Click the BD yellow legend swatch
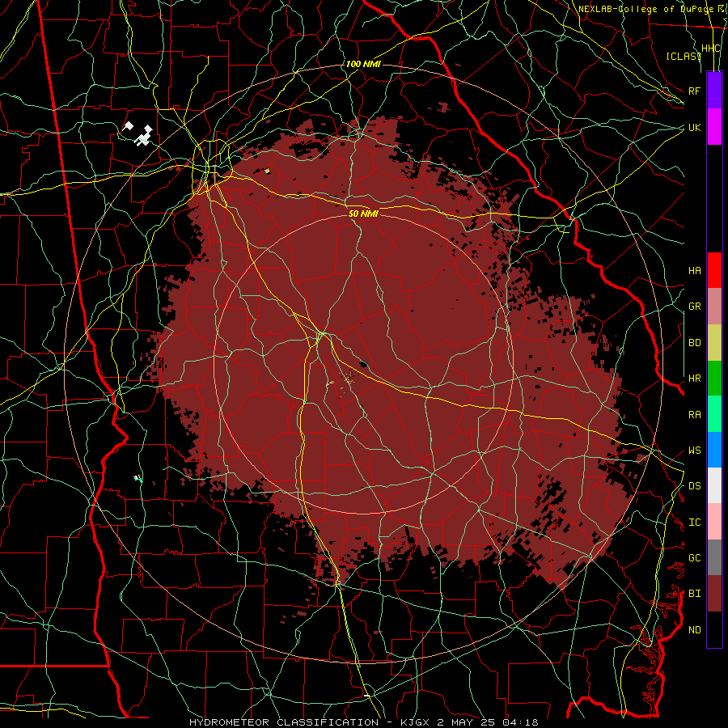The width and height of the screenshot is (728, 728). 714,343
